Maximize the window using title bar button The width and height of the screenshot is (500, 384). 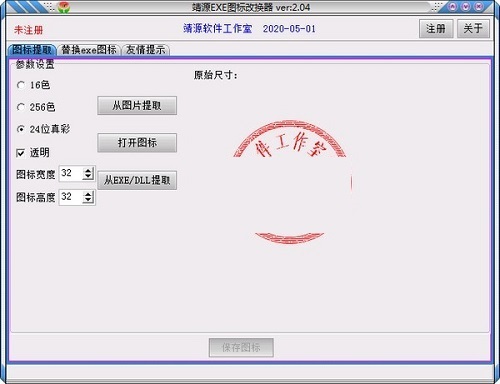point(466,6)
